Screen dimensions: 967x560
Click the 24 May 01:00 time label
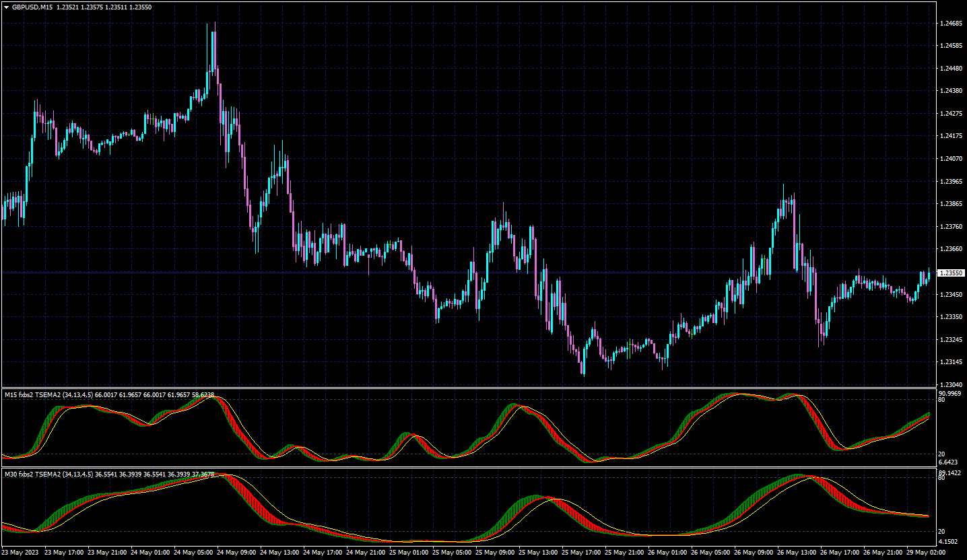(x=150, y=552)
